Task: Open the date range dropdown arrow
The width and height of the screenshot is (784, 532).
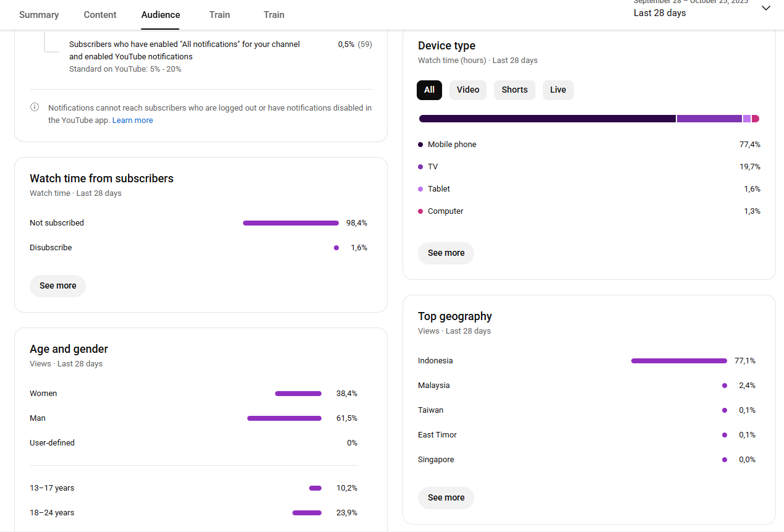Action: [766, 8]
